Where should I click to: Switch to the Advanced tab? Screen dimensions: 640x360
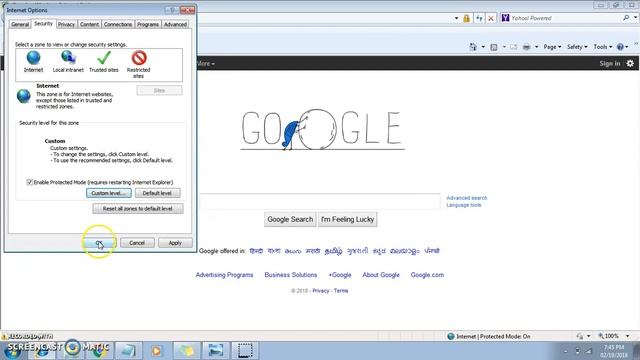[175, 24]
